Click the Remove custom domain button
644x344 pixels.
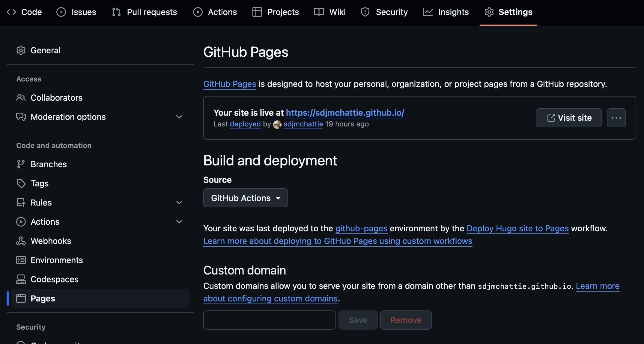pyautogui.click(x=406, y=320)
